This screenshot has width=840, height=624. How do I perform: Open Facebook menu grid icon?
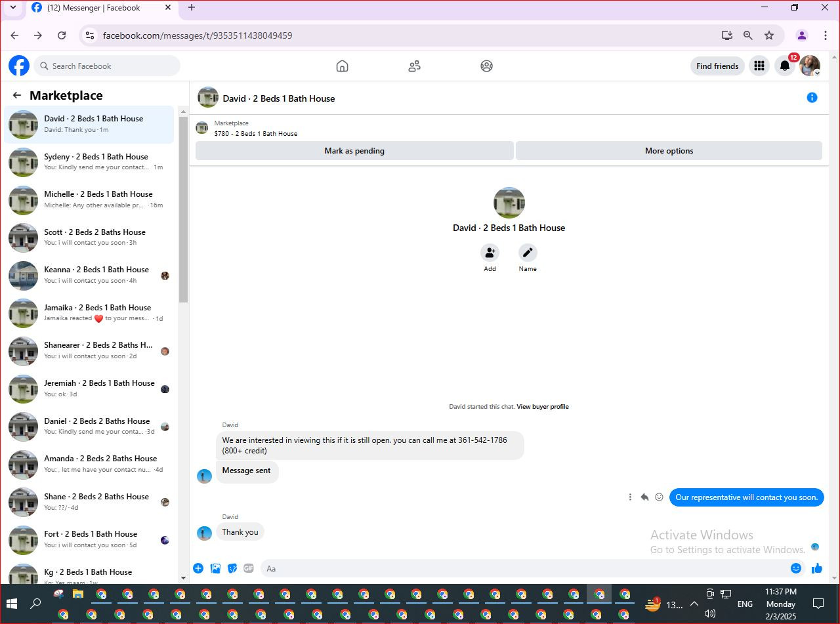(759, 66)
